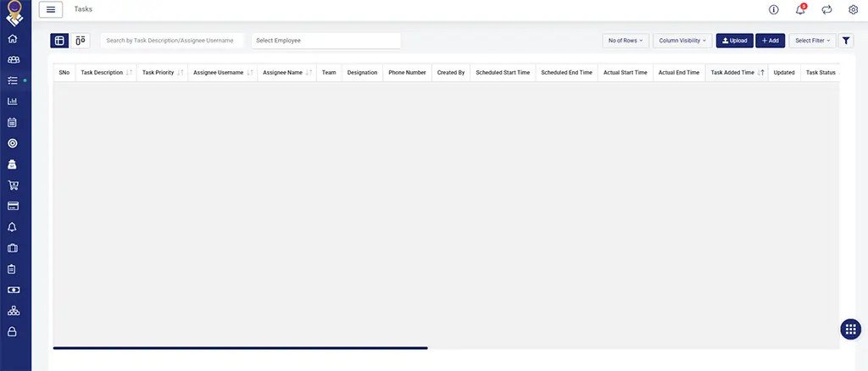
Task: Click the Designation column header
Action: click(362, 73)
